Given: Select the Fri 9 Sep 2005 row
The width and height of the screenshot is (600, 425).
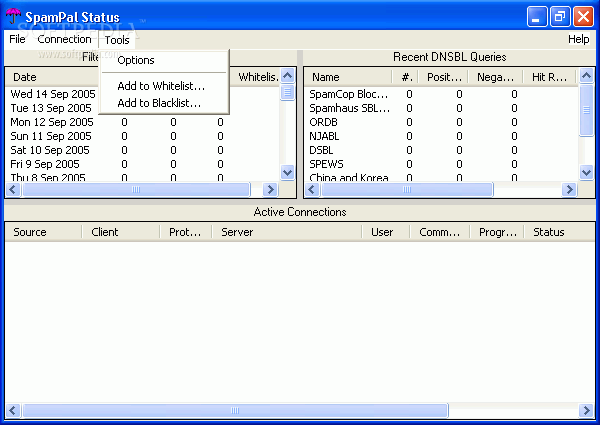Looking at the screenshot, I should 143,164.
